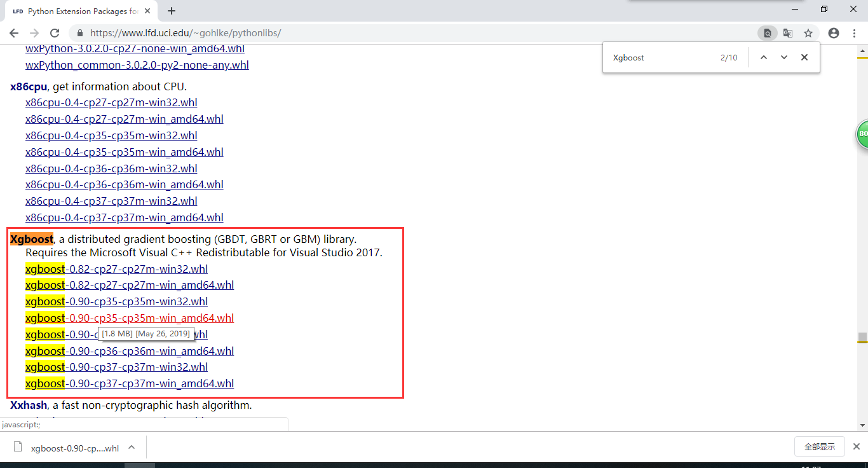
Task: Bookmark this page with the star icon
Action: [808, 33]
